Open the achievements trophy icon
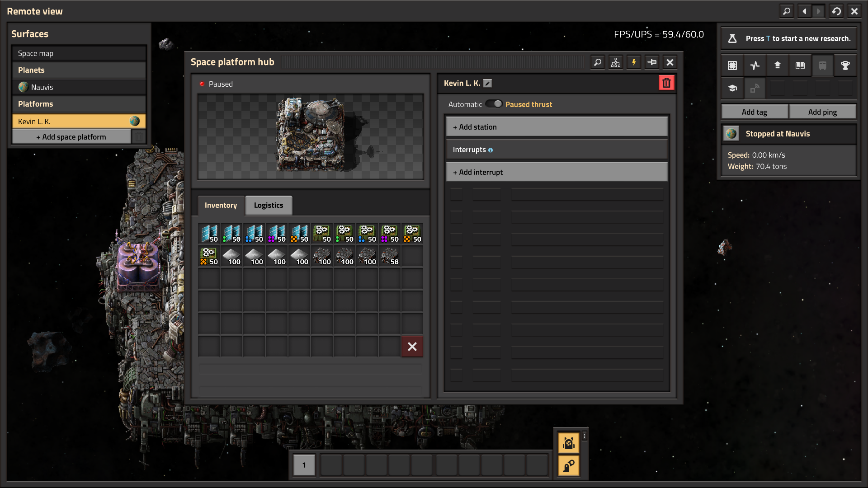Image resolution: width=868 pixels, height=488 pixels. [845, 66]
